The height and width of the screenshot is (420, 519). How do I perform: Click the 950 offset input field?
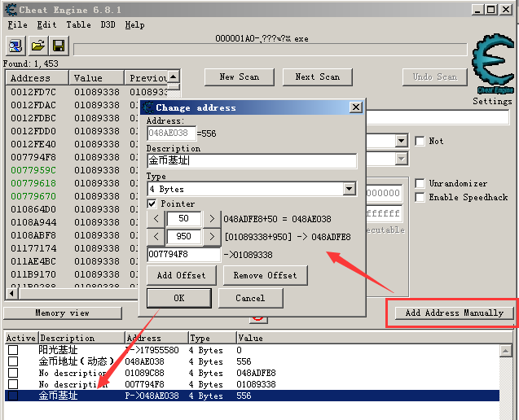pyautogui.click(x=183, y=237)
